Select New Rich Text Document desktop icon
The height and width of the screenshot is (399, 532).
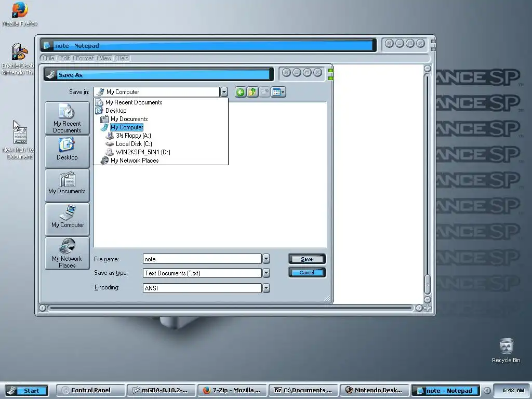(20, 143)
